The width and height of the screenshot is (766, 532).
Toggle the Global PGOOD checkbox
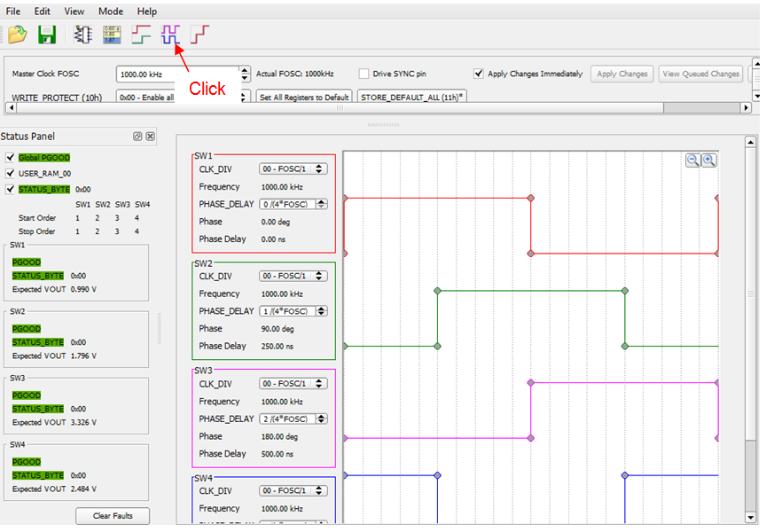pos(11,158)
